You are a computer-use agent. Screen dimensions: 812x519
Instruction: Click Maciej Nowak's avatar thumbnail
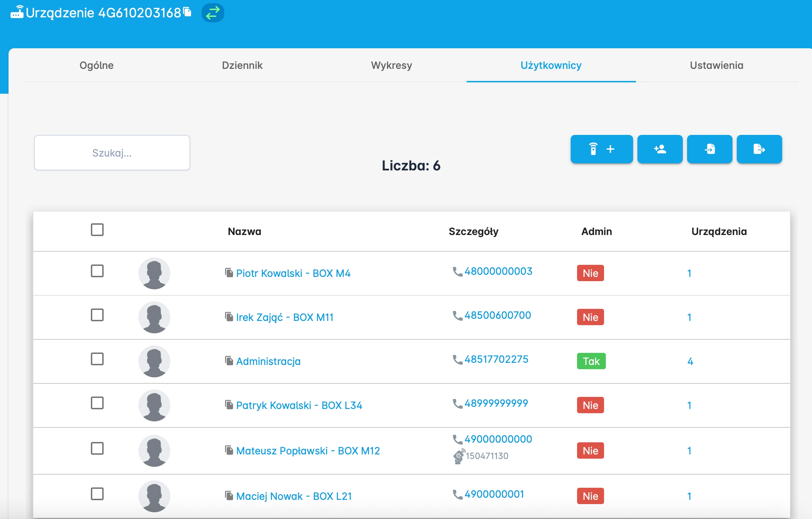154,496
